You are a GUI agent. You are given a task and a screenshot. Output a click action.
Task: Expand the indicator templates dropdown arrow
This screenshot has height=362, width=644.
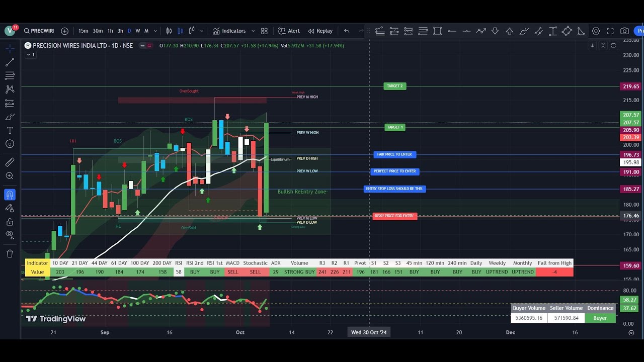[253, 31]
